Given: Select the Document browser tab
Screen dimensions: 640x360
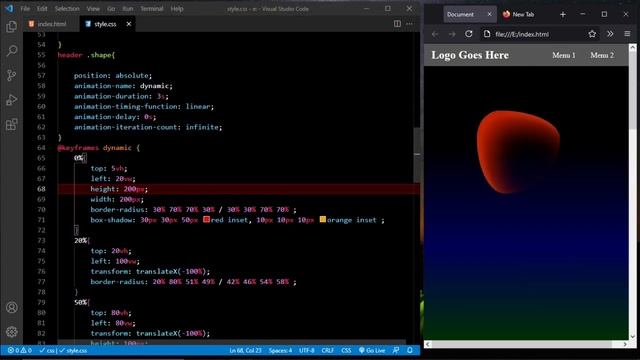Looking at the screenshot, I should (x=470, y=14).
